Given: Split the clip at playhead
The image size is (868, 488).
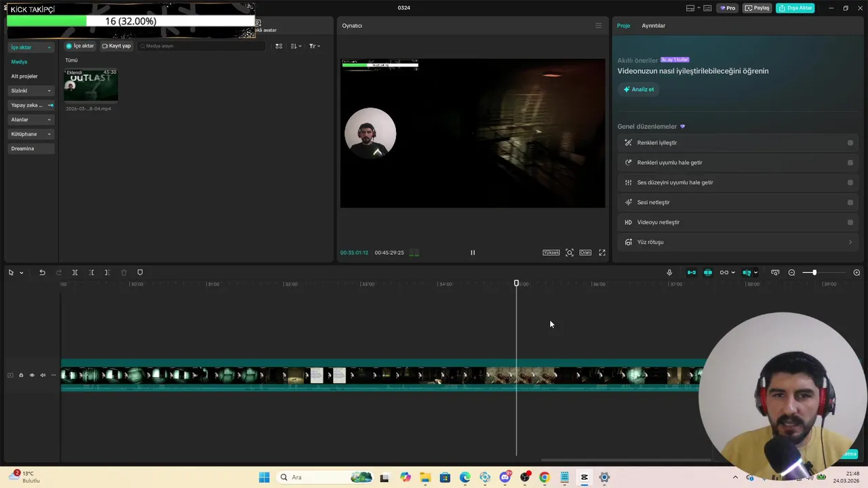Looking at the screenshot, I should (x=75, y=272).
